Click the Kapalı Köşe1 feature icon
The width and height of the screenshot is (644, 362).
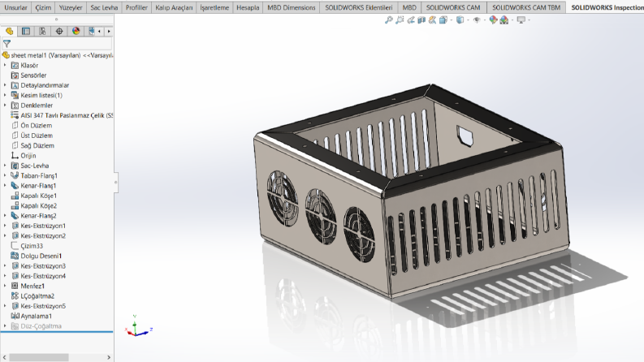point(15,196)
